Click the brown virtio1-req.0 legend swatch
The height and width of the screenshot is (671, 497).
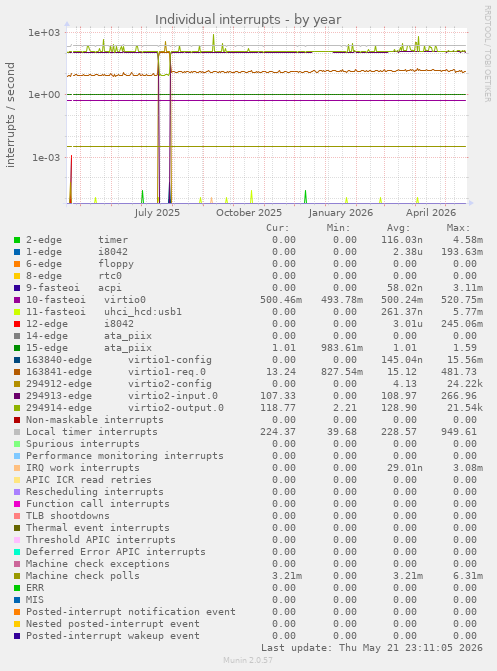click(17, 372)
